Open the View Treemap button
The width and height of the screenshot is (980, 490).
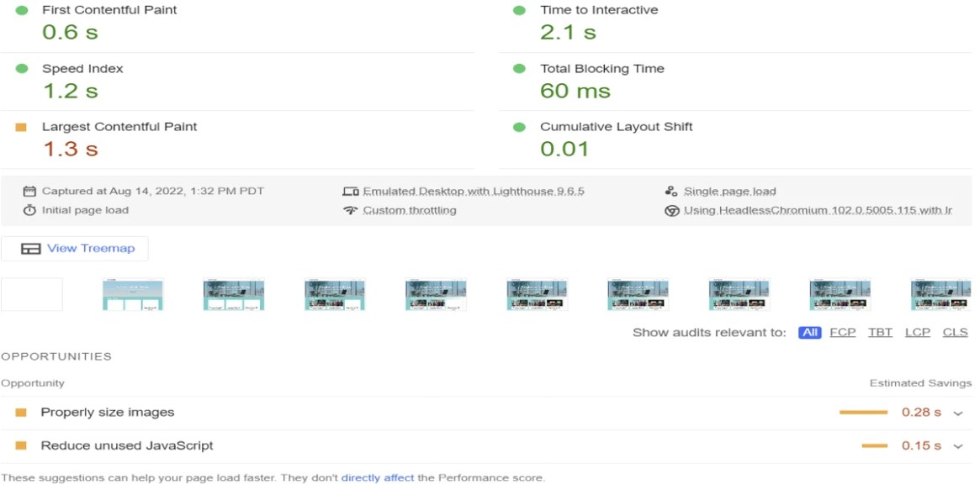click(74, 249)
